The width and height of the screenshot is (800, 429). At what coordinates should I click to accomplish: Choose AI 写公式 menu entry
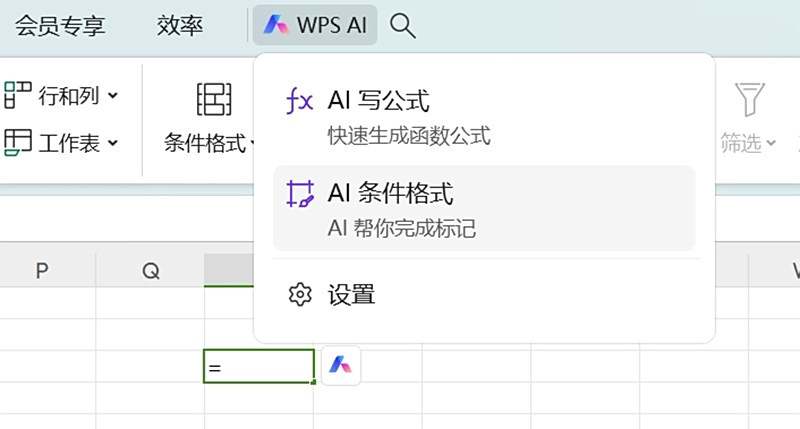coord(485,116)
